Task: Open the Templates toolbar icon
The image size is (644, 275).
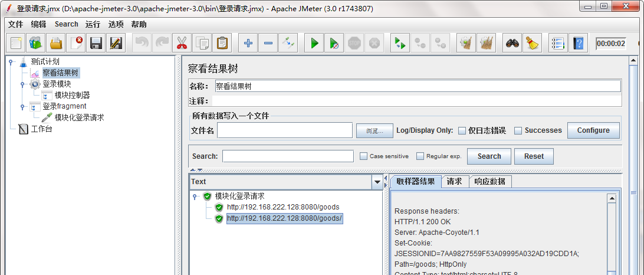Action: [36, 42]
